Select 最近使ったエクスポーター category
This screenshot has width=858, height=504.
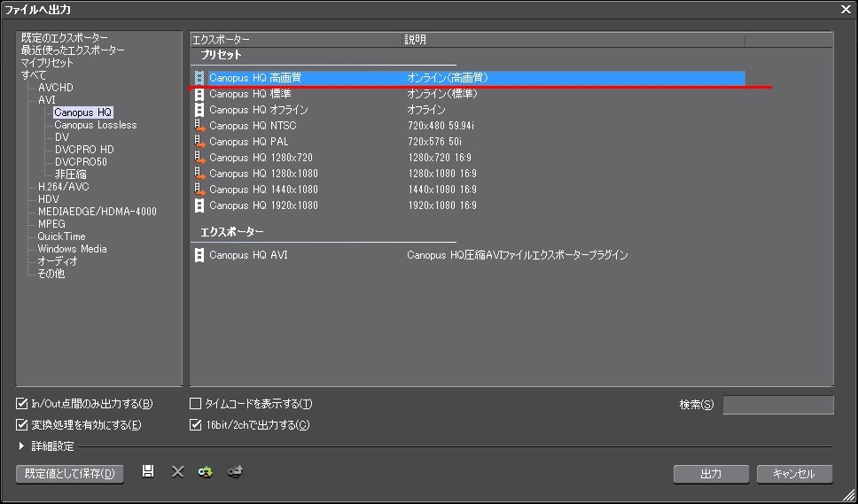point(72,50)
